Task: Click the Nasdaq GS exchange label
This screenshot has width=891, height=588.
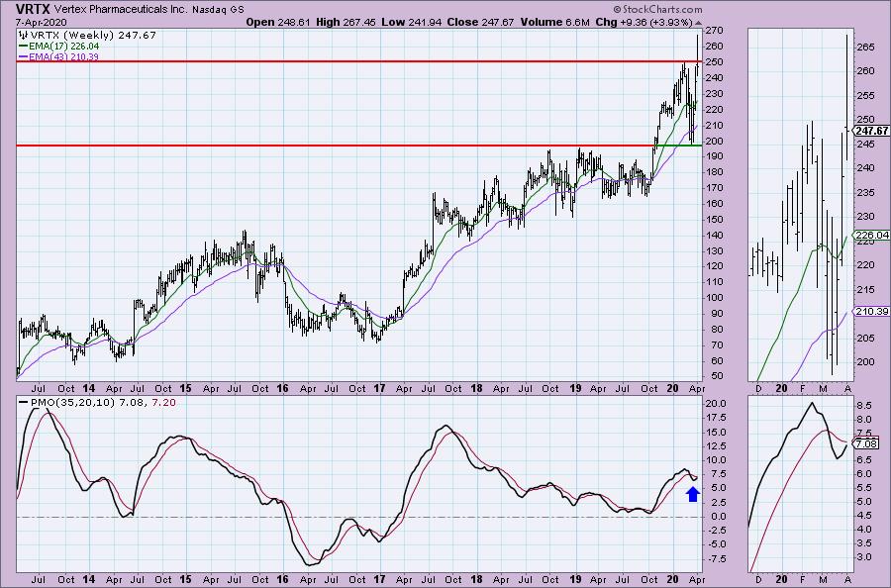Action: (218, 10)
